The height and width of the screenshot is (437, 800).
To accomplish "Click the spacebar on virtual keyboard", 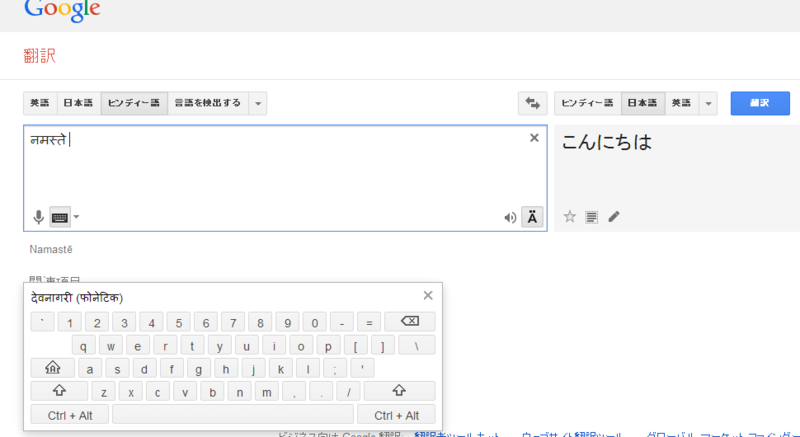I will click(233, 415).
